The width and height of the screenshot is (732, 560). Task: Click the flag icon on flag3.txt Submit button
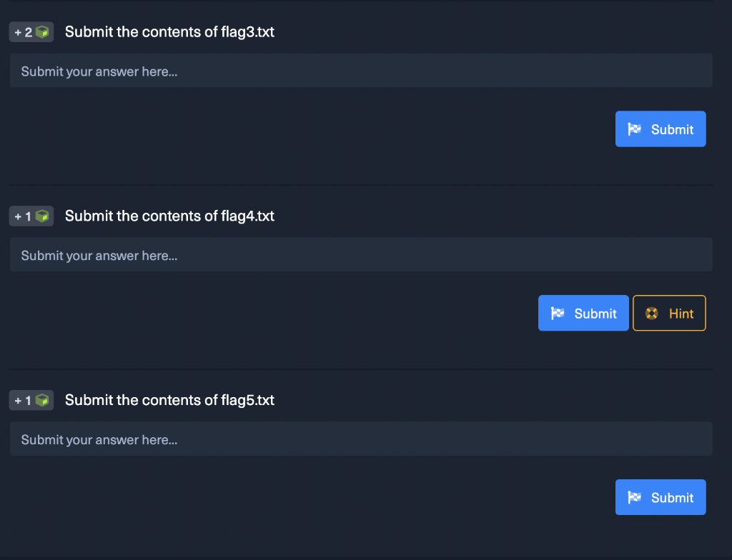point(635,129)
